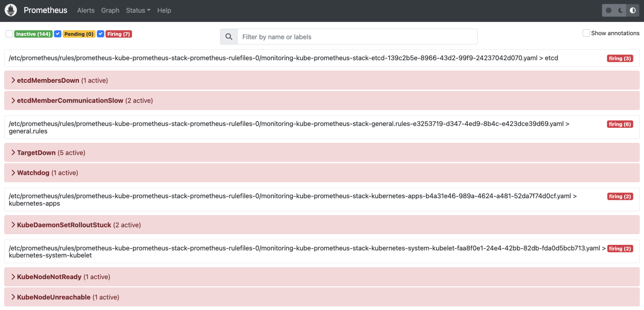
Task: Expand the KubeNodeNotReady alert
Action: pyautogui.click(x=49, y=277)
